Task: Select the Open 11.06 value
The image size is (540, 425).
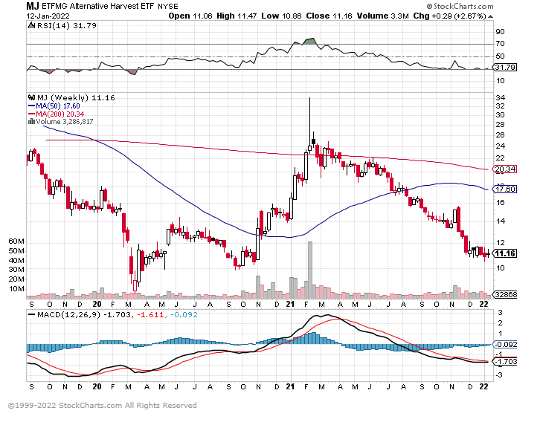Action: coord(190,16)
